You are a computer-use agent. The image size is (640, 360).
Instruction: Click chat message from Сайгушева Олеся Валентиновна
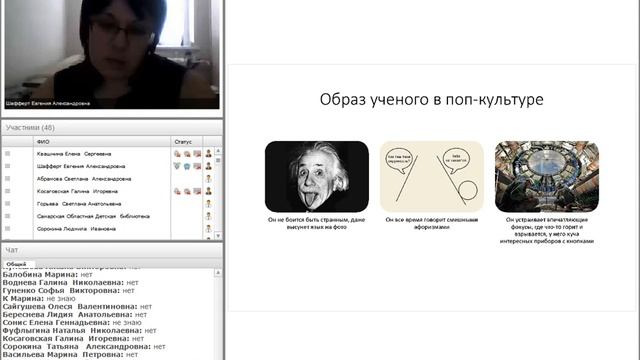pos(77,307)
